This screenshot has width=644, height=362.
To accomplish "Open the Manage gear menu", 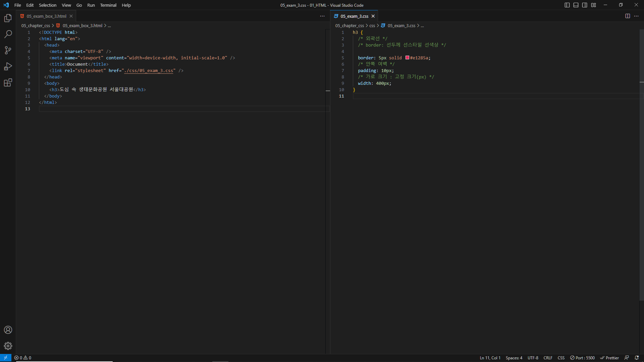I will [x=8, y=346].
